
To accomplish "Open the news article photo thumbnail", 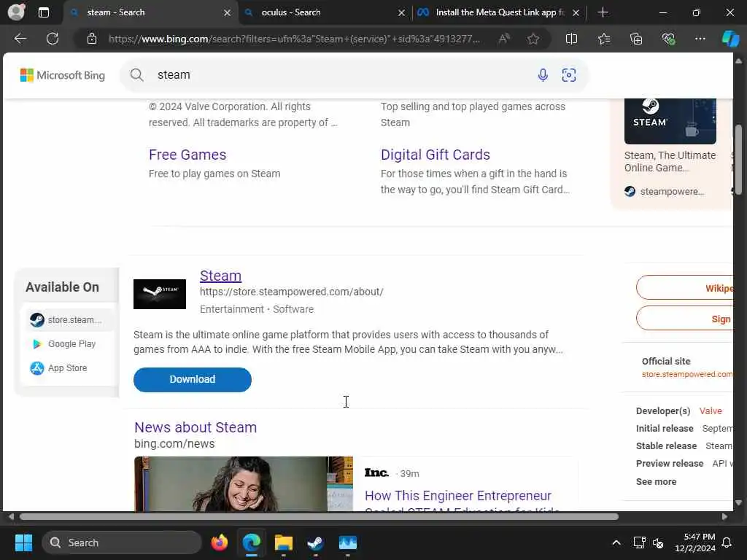I will click(244, 484).
